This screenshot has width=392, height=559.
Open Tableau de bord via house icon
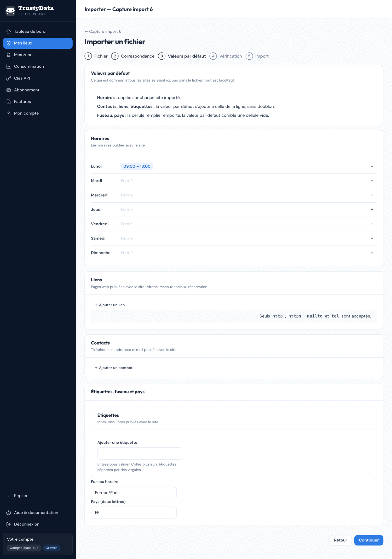point(9,31)
